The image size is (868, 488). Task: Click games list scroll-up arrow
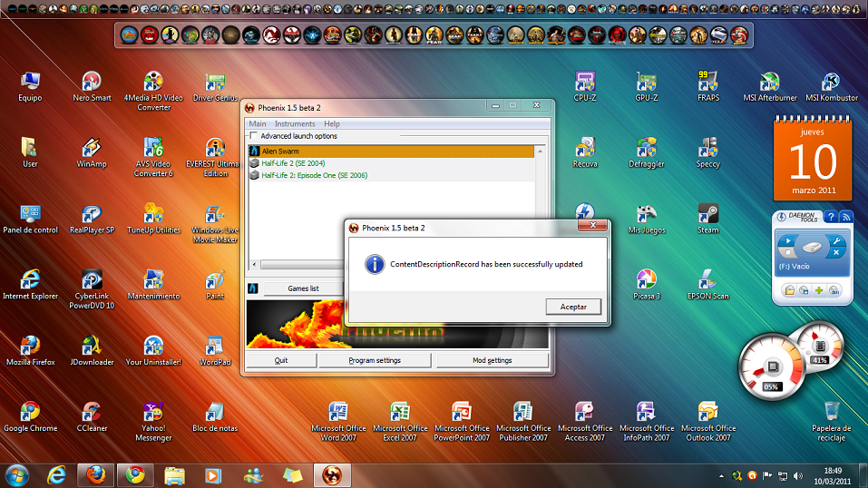click(541, 151)
